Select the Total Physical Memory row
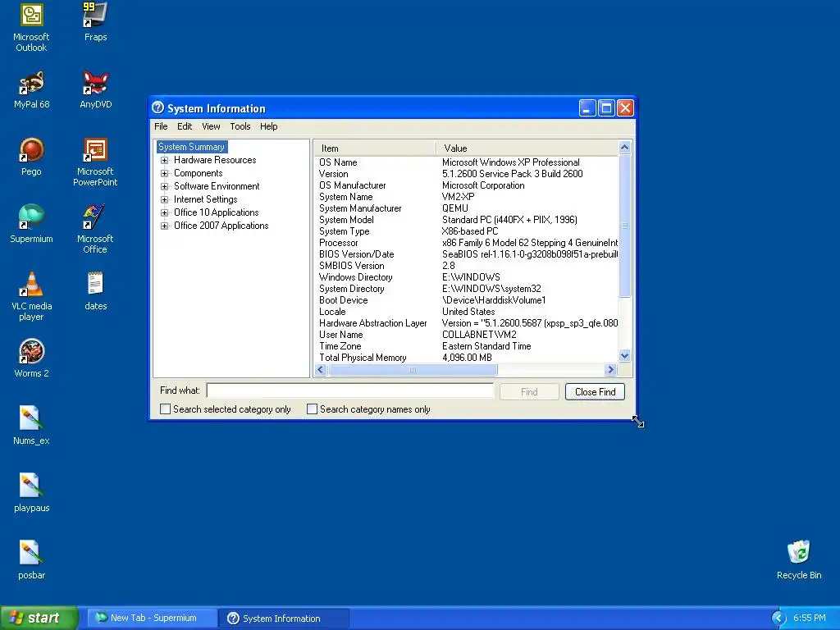Viewport: 840px width, 630px height. [466, 358]
